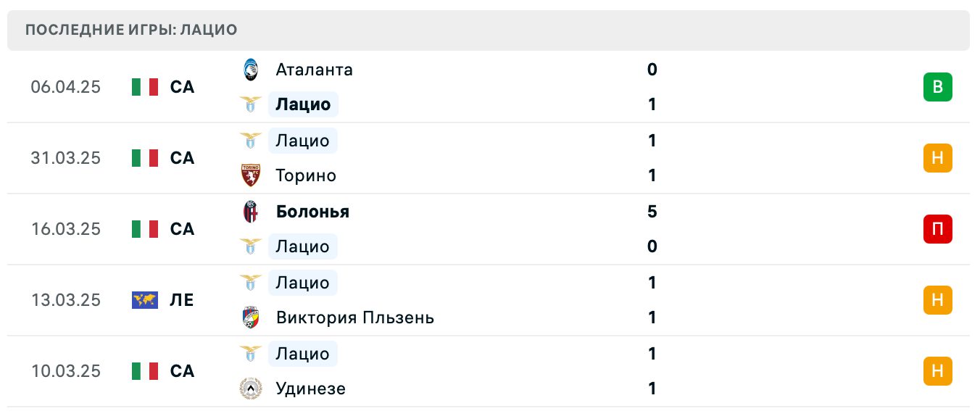Select the date 16.03.25
The image size is (980, 419).
(66, 229)
